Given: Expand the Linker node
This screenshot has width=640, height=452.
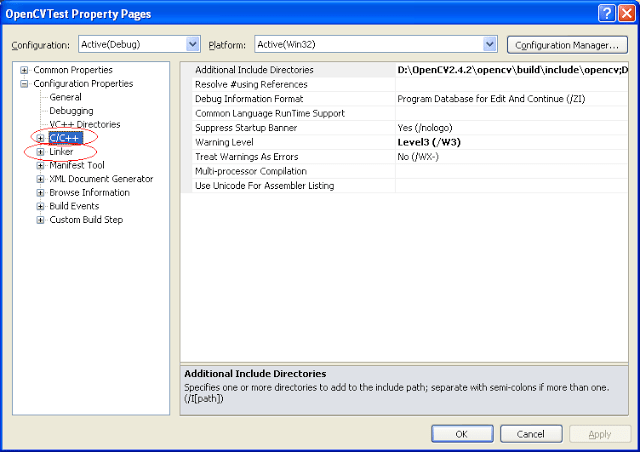Looking at the screenshot, I should (40, 152).
